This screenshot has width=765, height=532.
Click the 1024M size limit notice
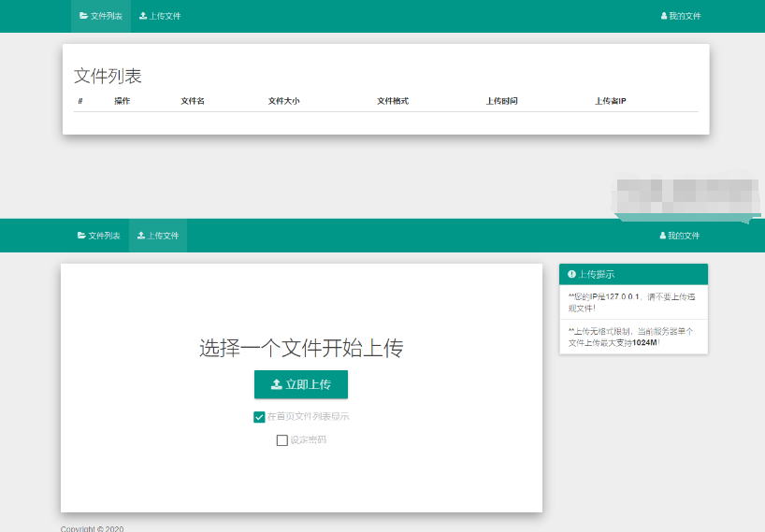point(633,337)
